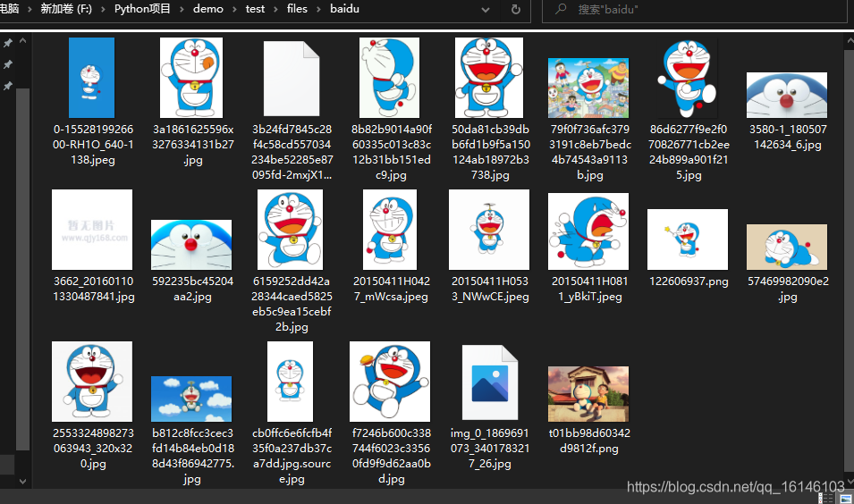Click thumbnail 86d6277f9e2f070826771cb2ee24b899a901f215.jpg
This screenshot has width=854, height=504.
click(688, 79)
